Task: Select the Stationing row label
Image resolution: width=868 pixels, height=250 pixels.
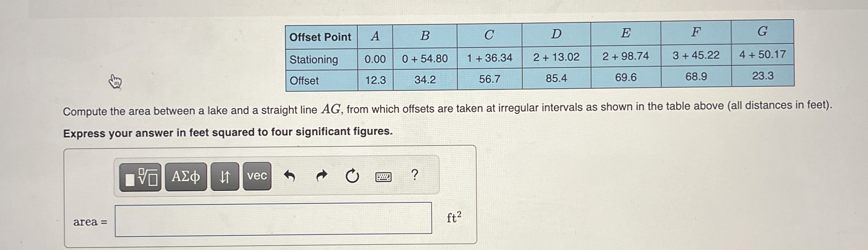Action: pyautogui.click(x=314, y=60)
